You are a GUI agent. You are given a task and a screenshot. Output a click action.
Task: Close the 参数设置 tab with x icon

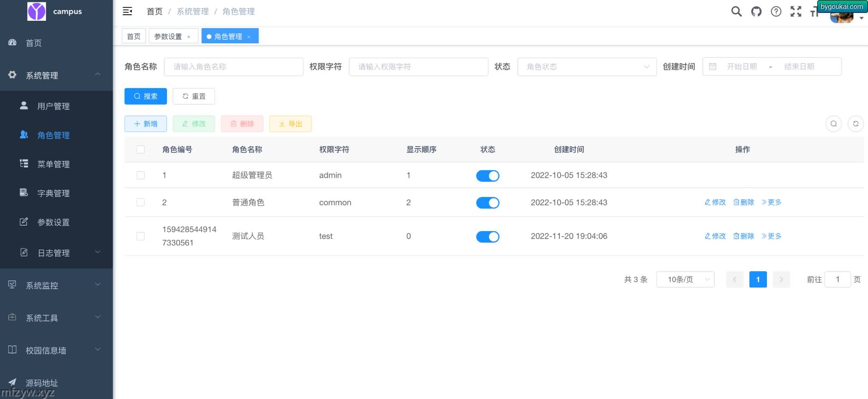[x=189, y=37]
